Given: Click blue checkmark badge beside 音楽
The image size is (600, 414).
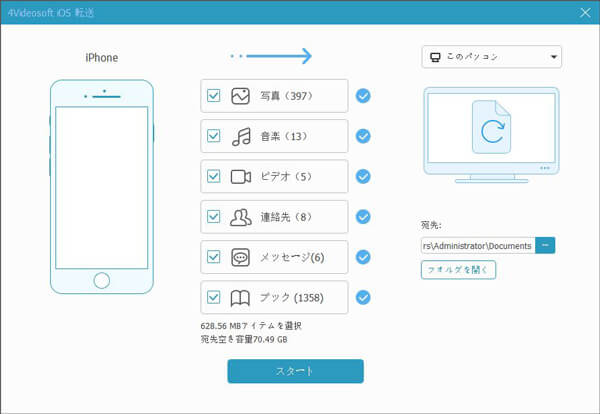Looking at the screenshot, I should pyautogui.click(x=363, y=136).
